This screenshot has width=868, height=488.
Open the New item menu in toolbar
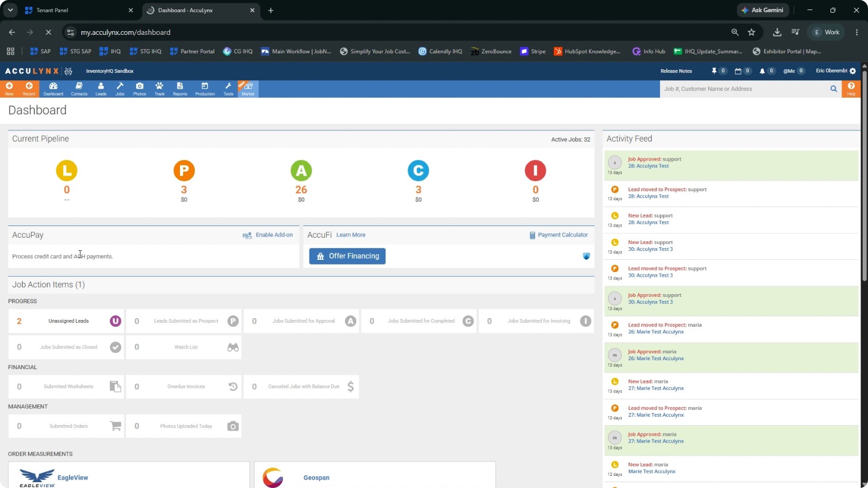[9, 89]
